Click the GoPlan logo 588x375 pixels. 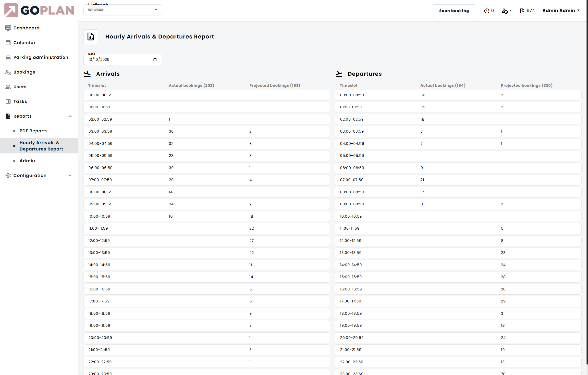click(39, 10)
